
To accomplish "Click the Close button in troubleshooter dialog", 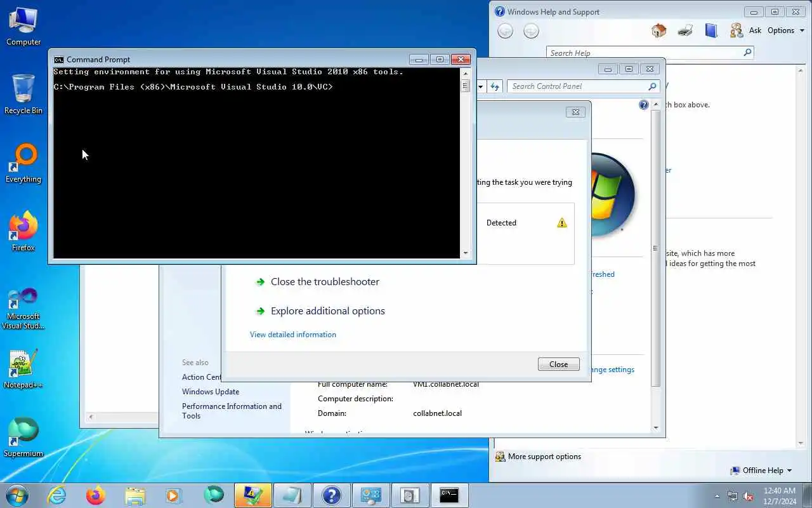I will tap(558, 364).
